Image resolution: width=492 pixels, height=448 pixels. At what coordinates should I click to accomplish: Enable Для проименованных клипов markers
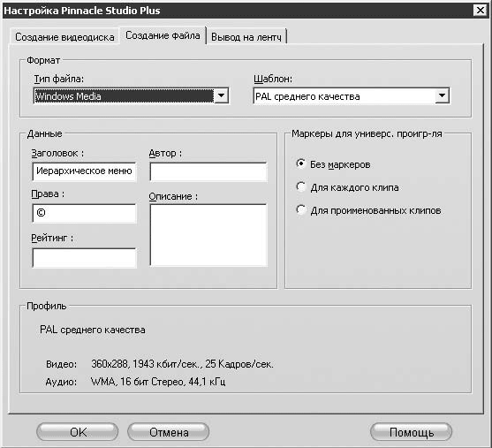point(300,209)
